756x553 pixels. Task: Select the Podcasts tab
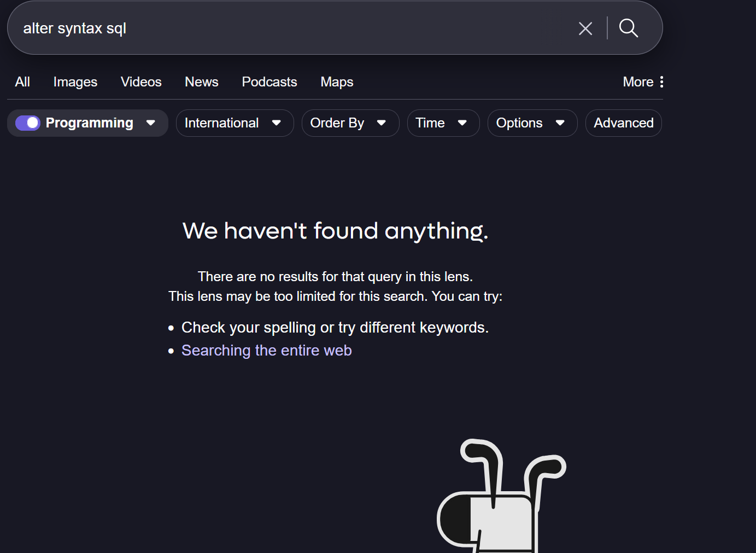[269, 82]
